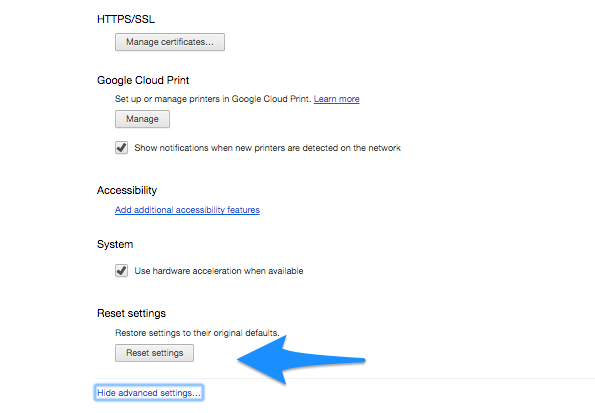Click the Accessibility section heading
Viewport: 595px width, 413px height.
(127, 190)
